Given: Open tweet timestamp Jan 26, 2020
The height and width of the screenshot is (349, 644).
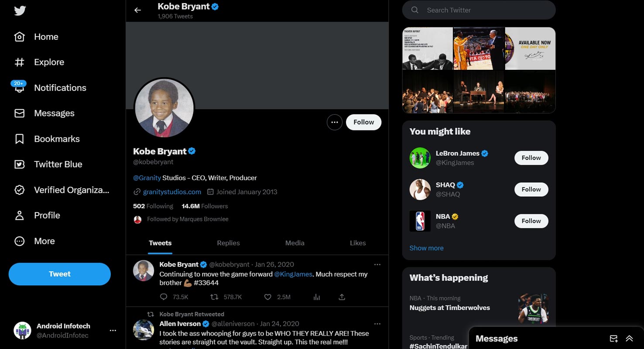Looking at the screenshot, I should (x=274, y=264).
